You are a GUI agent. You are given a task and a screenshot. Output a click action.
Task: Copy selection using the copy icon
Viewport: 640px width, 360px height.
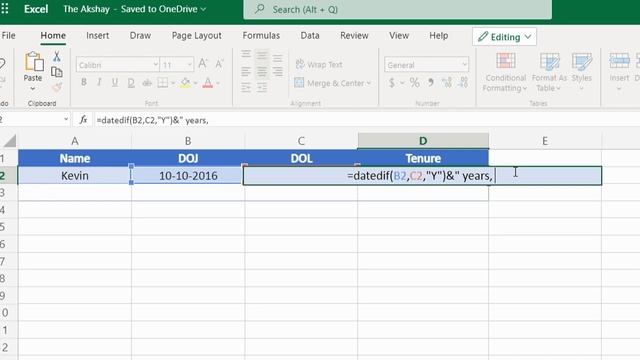pos(57,72)
